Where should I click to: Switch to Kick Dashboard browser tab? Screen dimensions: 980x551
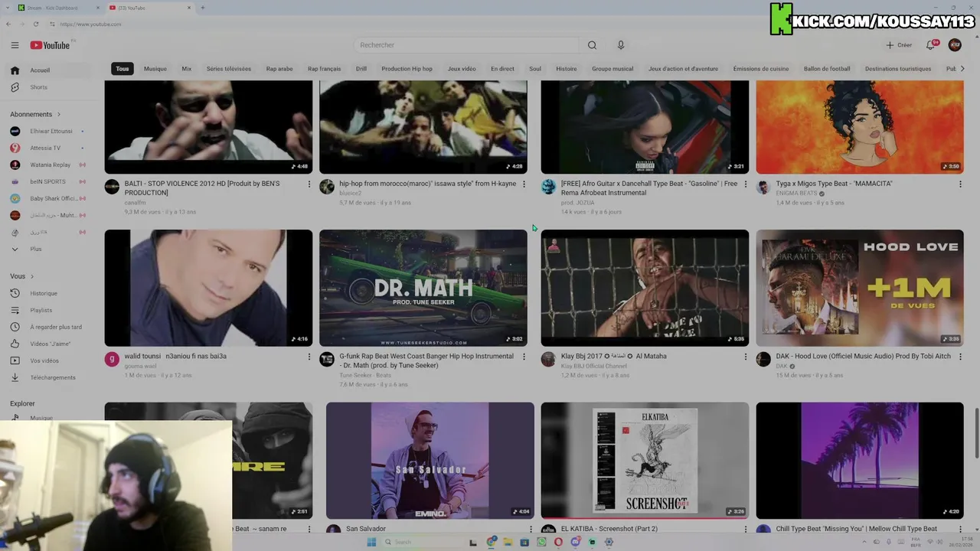[57, 8]
